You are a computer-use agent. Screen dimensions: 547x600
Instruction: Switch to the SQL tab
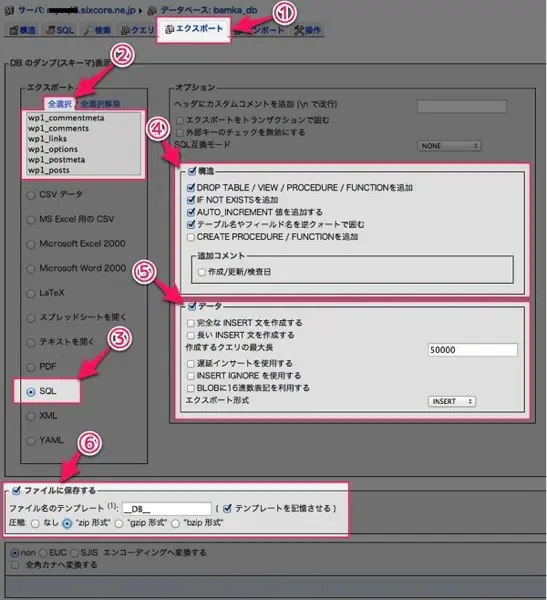tap(60, 30)
